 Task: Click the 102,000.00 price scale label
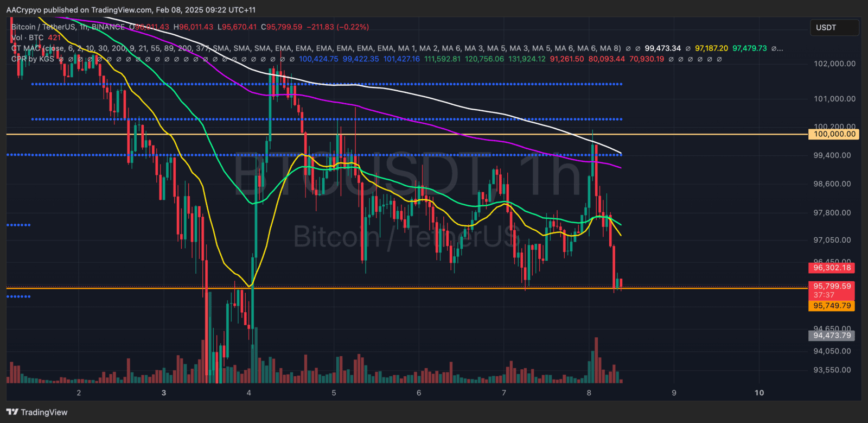(x=834, y=64)
